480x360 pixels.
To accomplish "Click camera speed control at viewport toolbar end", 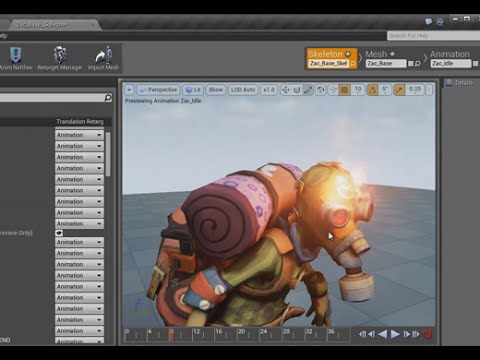I will pos(430,90).
